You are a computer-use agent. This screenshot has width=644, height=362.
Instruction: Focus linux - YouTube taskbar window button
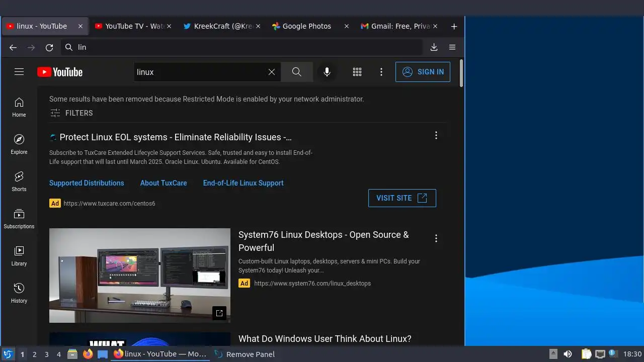159,354
